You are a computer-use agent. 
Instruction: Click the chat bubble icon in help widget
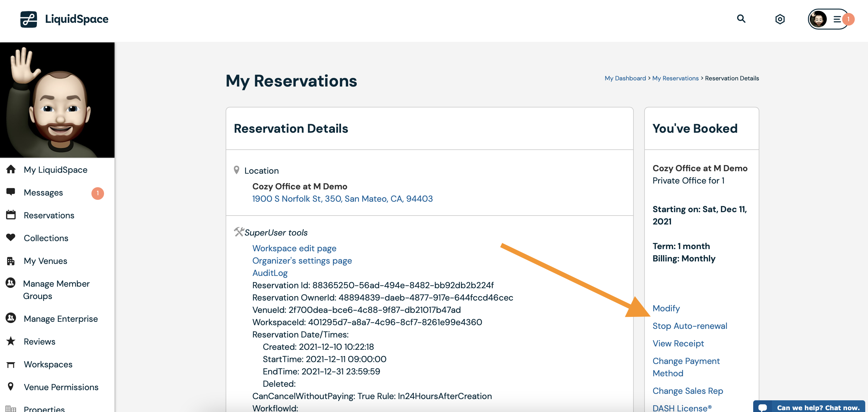pyautogui.click(x=762, y=408)
